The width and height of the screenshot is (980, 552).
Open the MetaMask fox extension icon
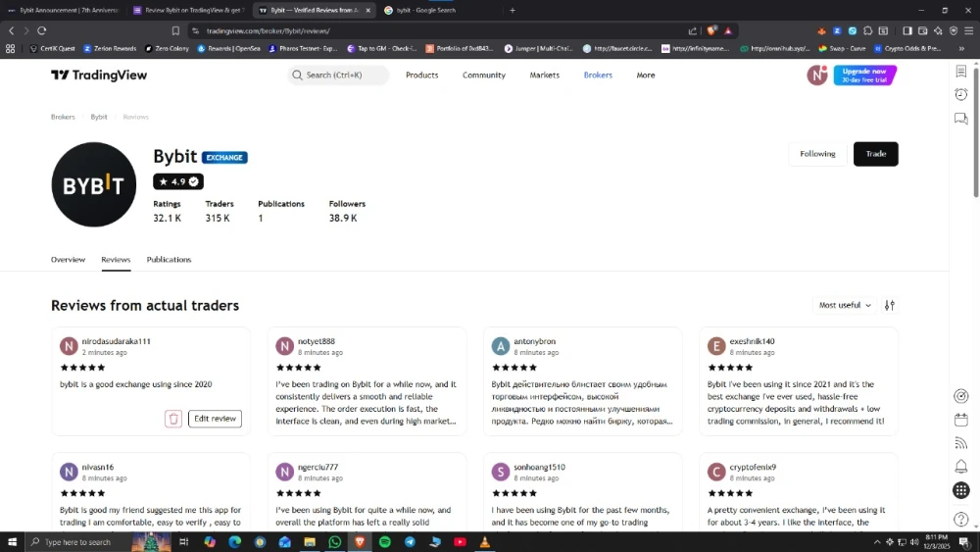823,30
